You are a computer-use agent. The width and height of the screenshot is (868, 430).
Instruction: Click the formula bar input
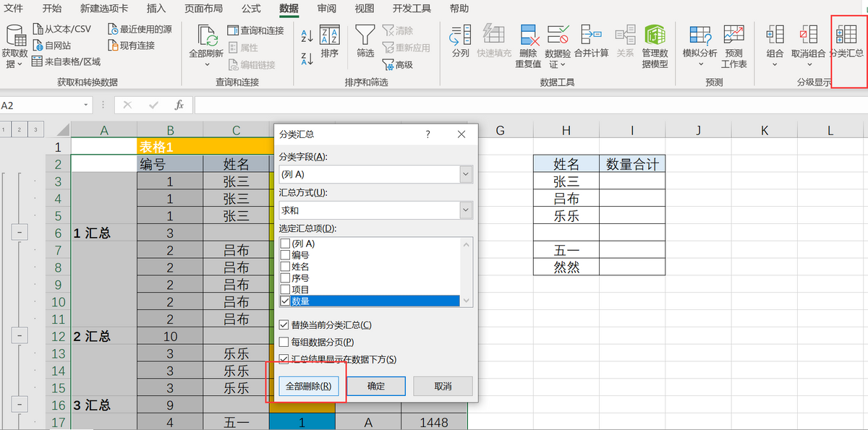point(530,105)
